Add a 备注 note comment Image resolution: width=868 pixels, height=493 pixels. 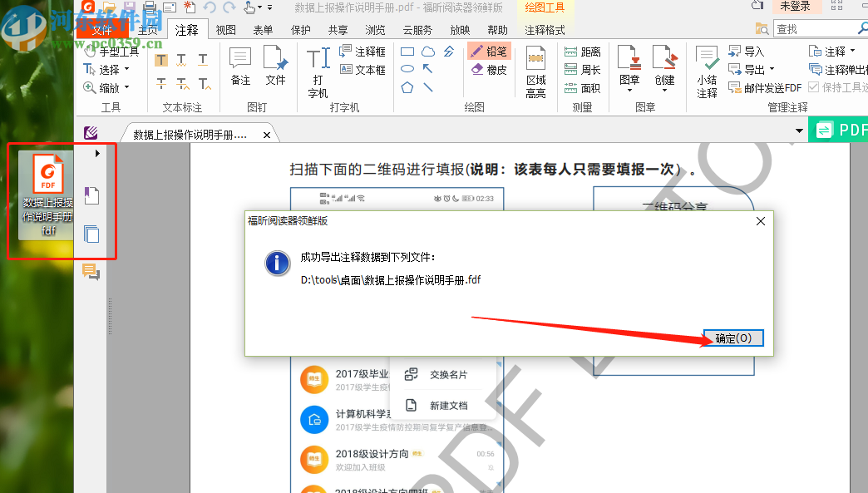(x=239, y=62)
